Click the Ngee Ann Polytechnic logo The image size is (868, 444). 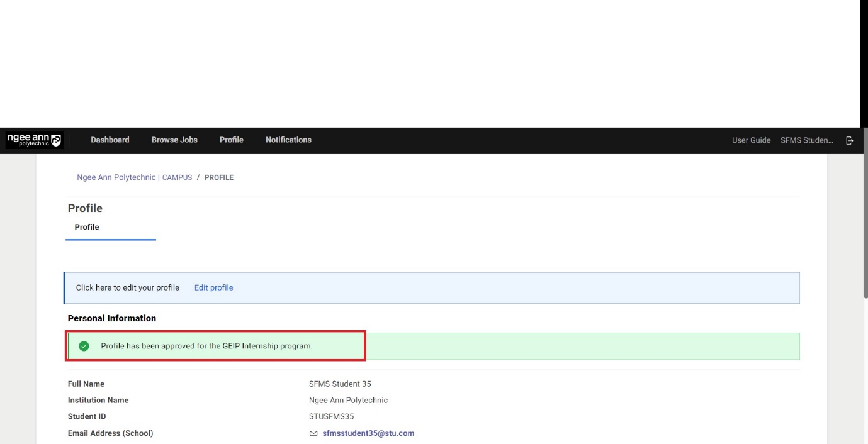tap(35, 140)
